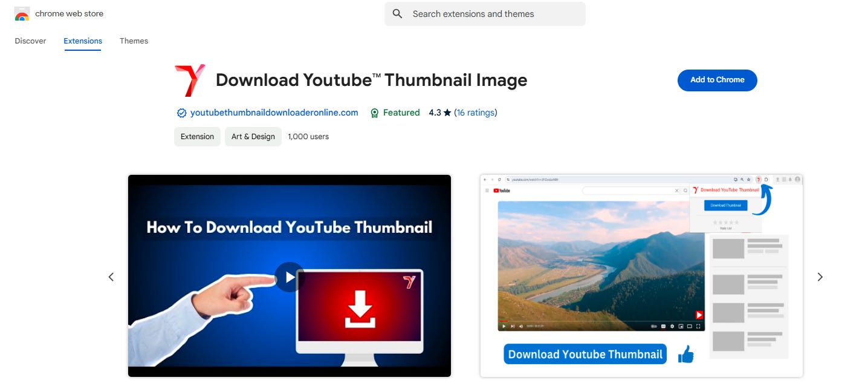Image resolution: width=868 pixels, height=389 pixels.
Task: Advance to next screenshot with right arrow
Action: tap(820, 276)
